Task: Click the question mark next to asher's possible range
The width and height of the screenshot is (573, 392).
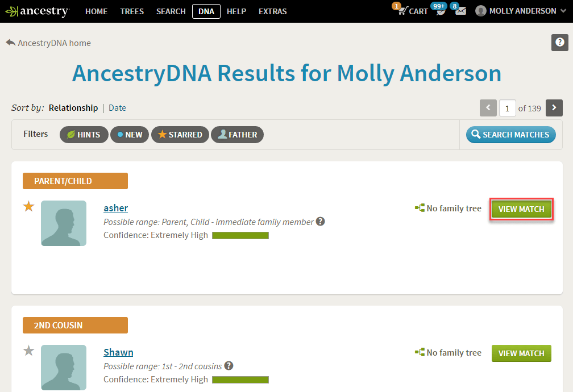Action: tap(320, 221)
